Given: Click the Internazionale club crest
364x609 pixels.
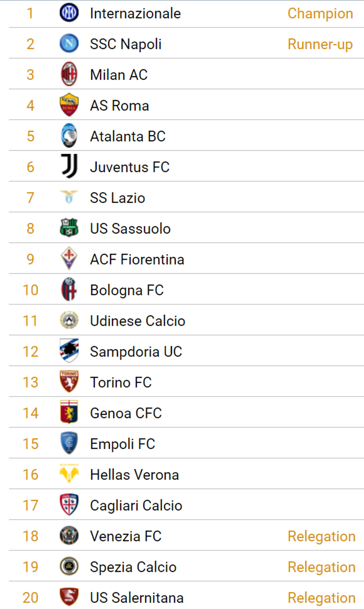Looking at the screenshot, I should coord(69,12).
